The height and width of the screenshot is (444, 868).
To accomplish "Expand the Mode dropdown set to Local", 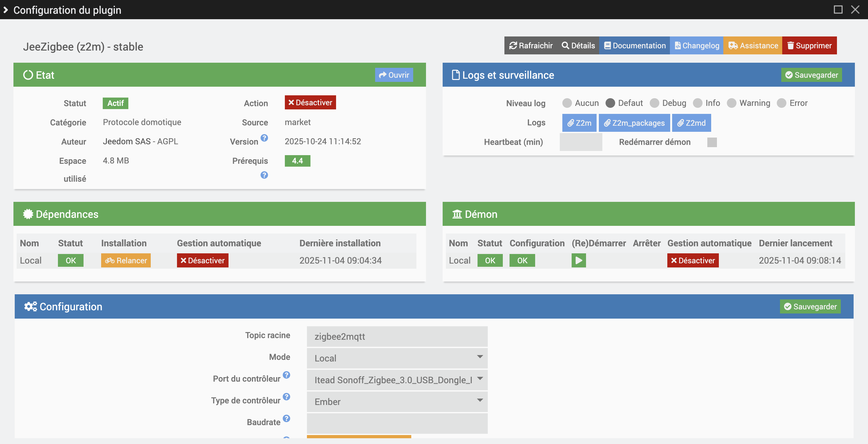I will pyautogui.click(x=397, y=358).
